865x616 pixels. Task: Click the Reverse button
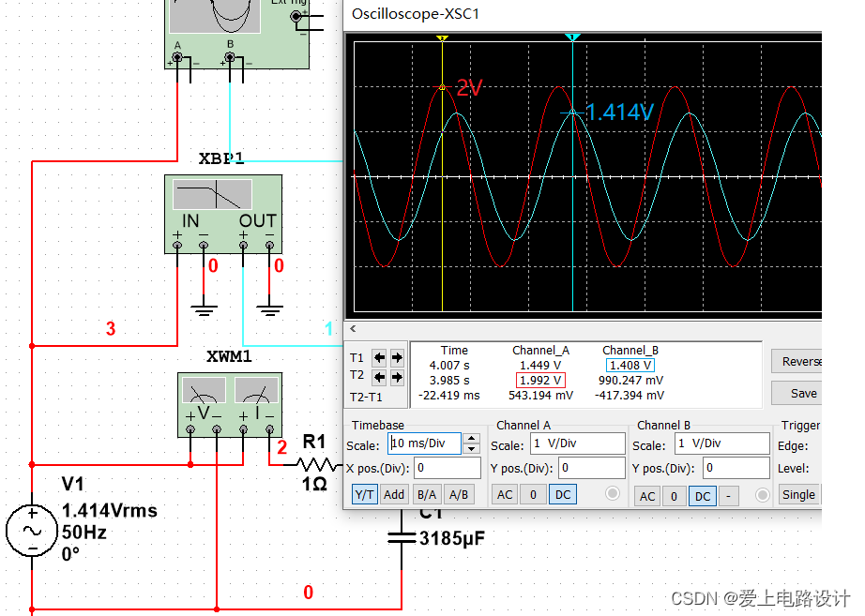(799, 361)
